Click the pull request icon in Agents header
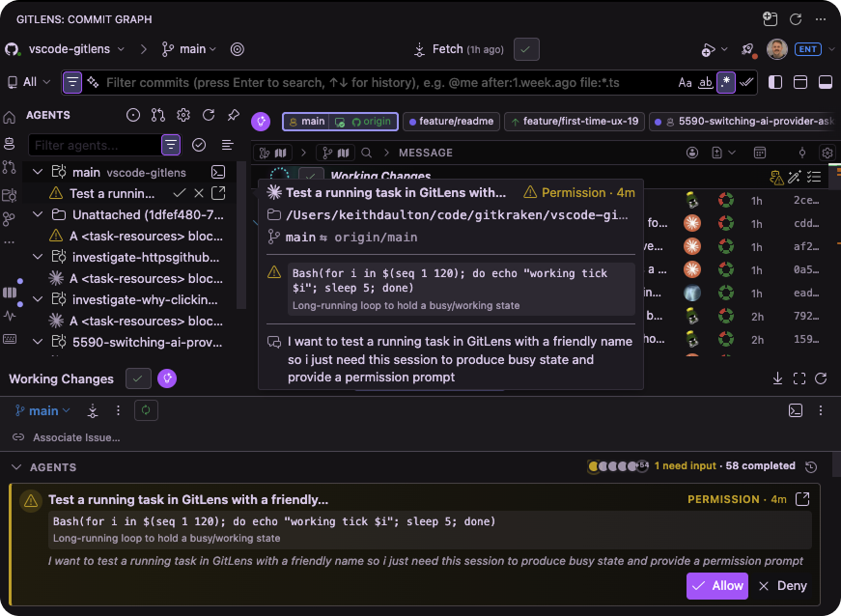 point(158,115)
